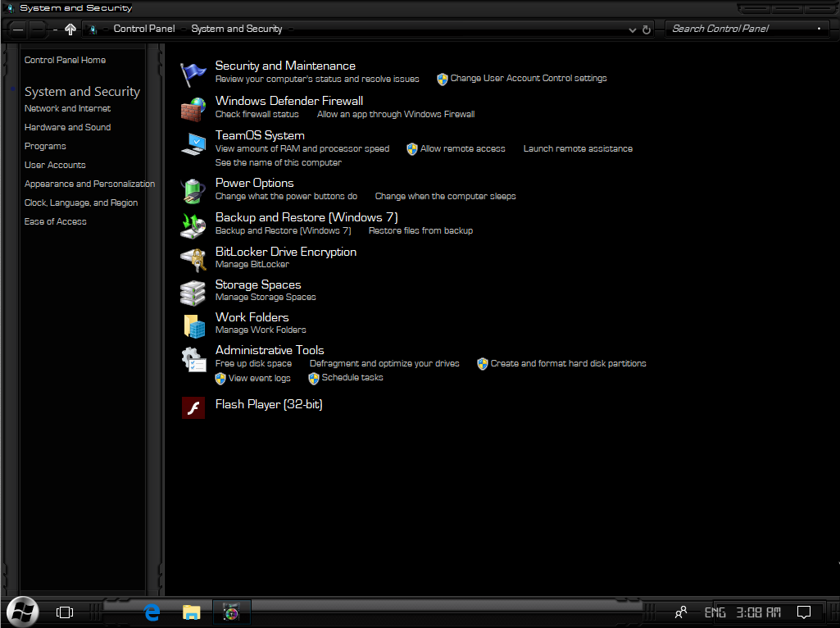
Task: Click the People icon in system tray
Action: (681, 612)
